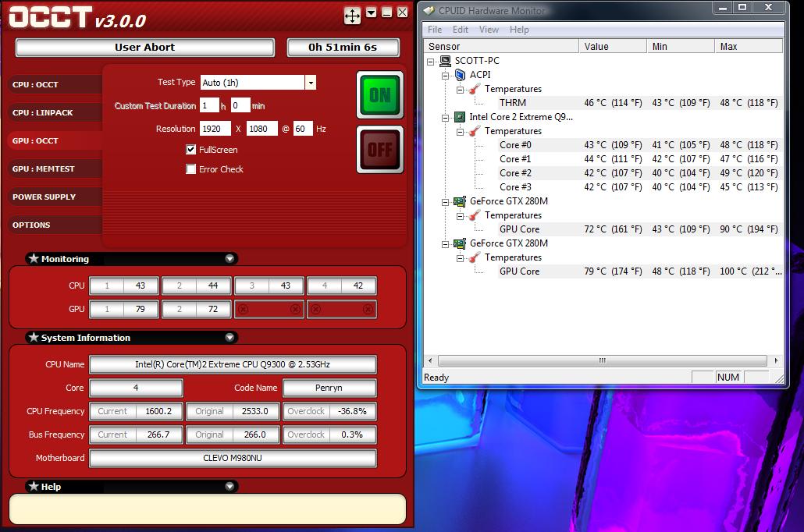
Task: Click the green ON start button
Action: coord(380,95)
